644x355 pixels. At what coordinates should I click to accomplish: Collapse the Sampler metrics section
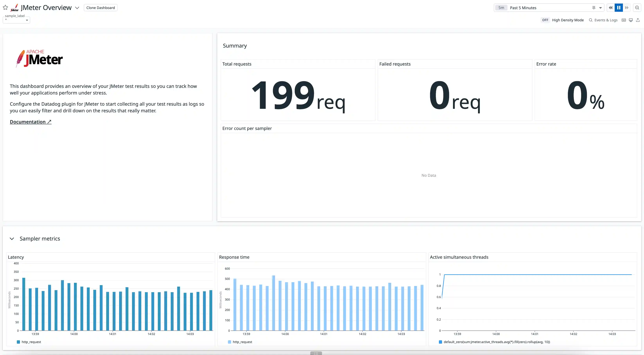tap(12, 239)
